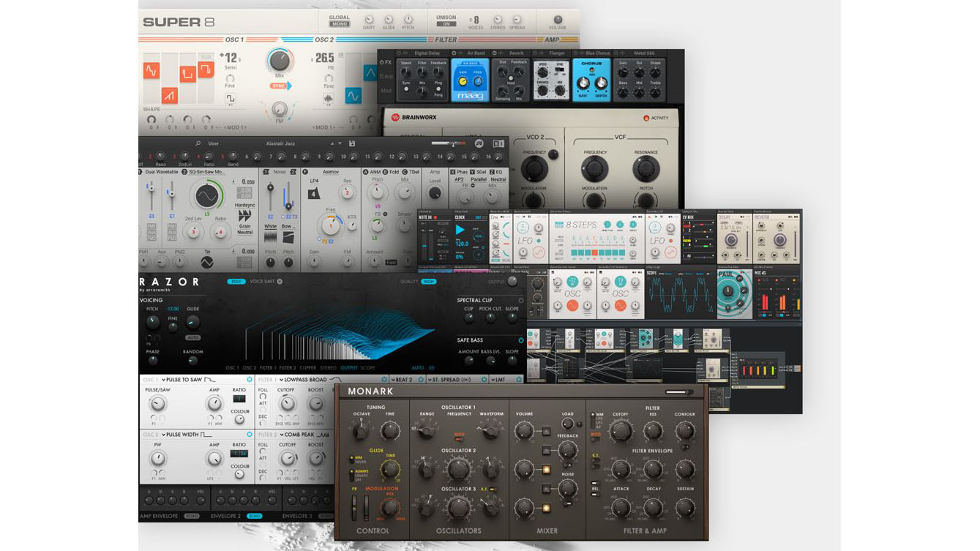The height and width of the screenshot is (551, 980).
Task: Click the Maag Air Band effect module
Action: click(471, 81)
